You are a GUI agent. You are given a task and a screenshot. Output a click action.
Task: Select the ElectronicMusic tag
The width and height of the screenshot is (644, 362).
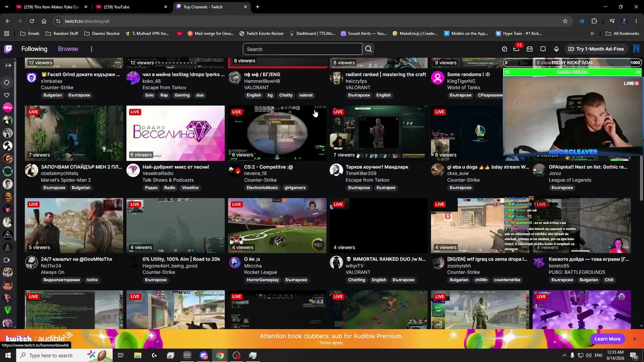pos(262,188)
